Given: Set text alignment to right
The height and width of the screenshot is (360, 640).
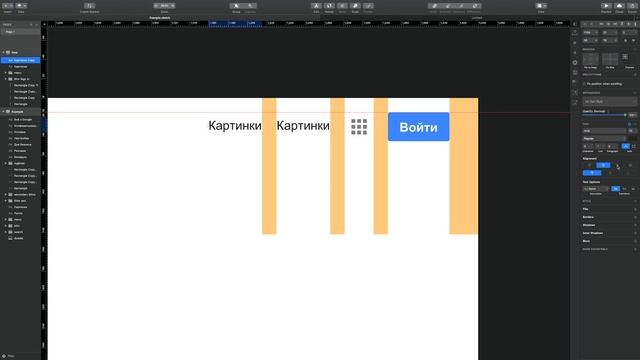Looking at the screenshot, I should 617,165.
